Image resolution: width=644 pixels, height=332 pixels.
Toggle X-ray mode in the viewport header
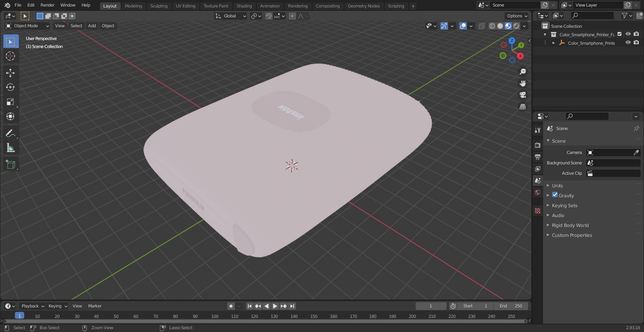(x=481, y=26)
